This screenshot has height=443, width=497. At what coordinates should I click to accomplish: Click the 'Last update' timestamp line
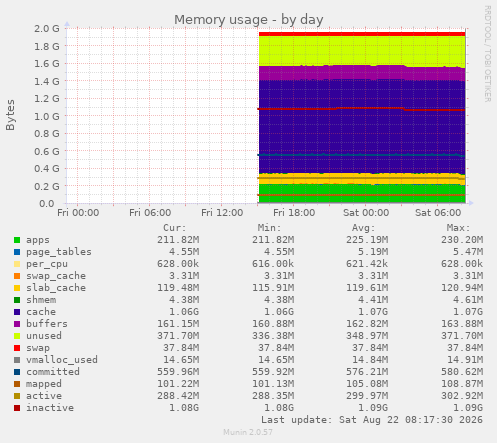372,420
